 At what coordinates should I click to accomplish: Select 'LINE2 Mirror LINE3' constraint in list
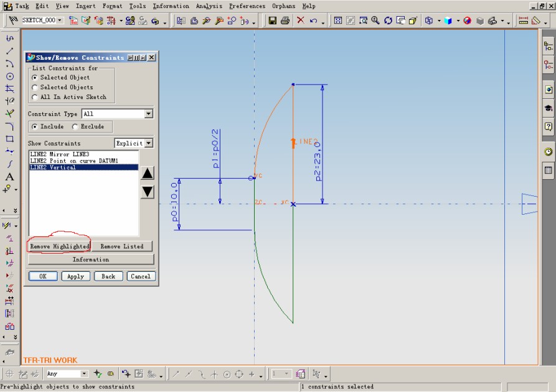(x=60, y=154)
